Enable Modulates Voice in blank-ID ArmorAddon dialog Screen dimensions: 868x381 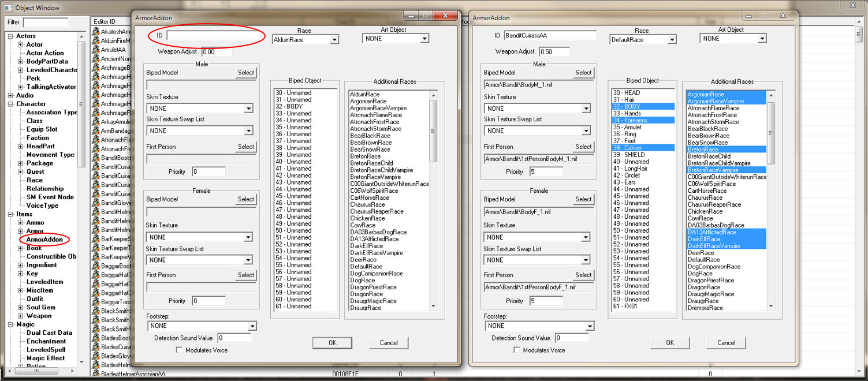coord(179,350)
